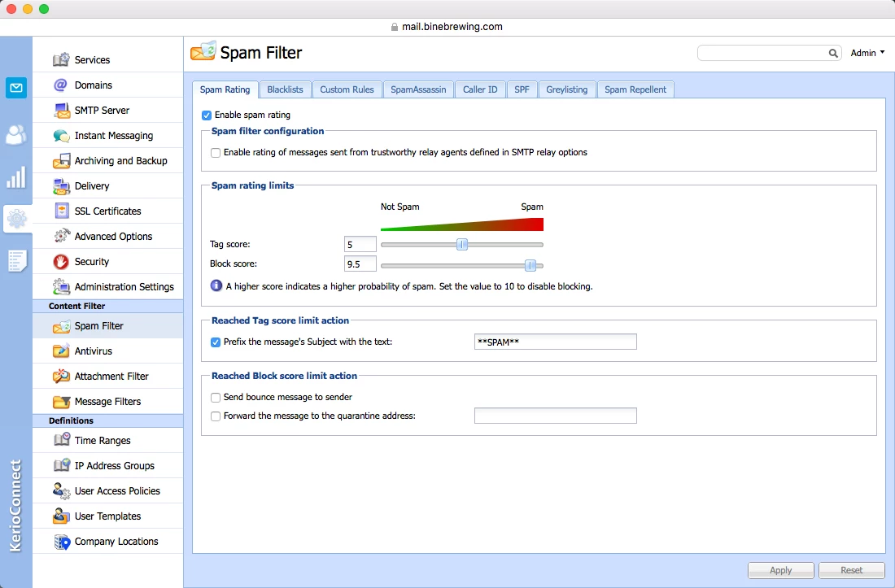The width and height of the screenshot is (895, 588).
Task: Click the logs notes icon in left rail
Action: coord(16,261)
